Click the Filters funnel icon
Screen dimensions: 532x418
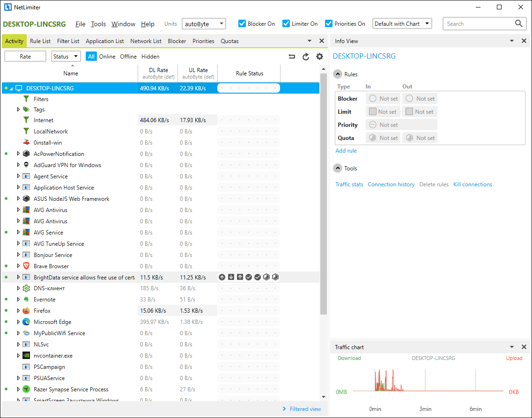click(26, 99)
